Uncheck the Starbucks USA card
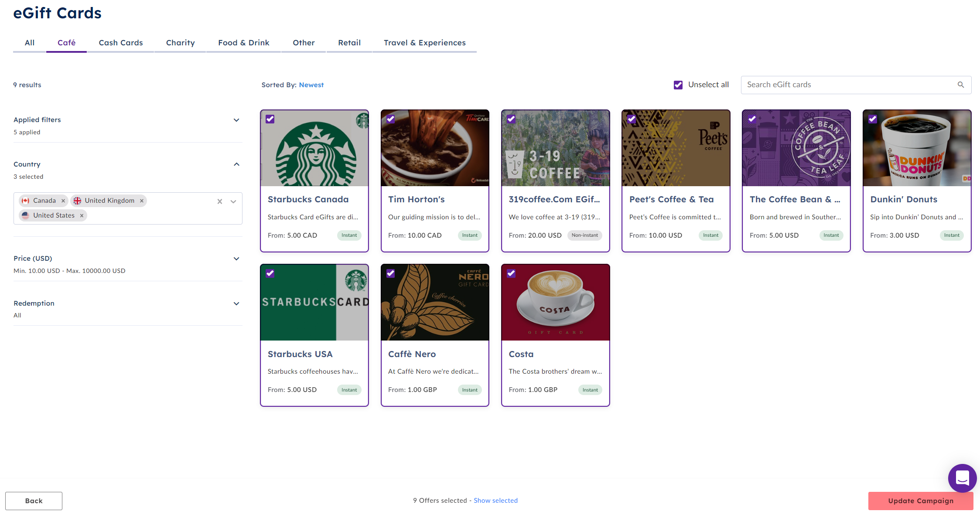The height and width of the screenshot is (518, 980). pos(270,273)
